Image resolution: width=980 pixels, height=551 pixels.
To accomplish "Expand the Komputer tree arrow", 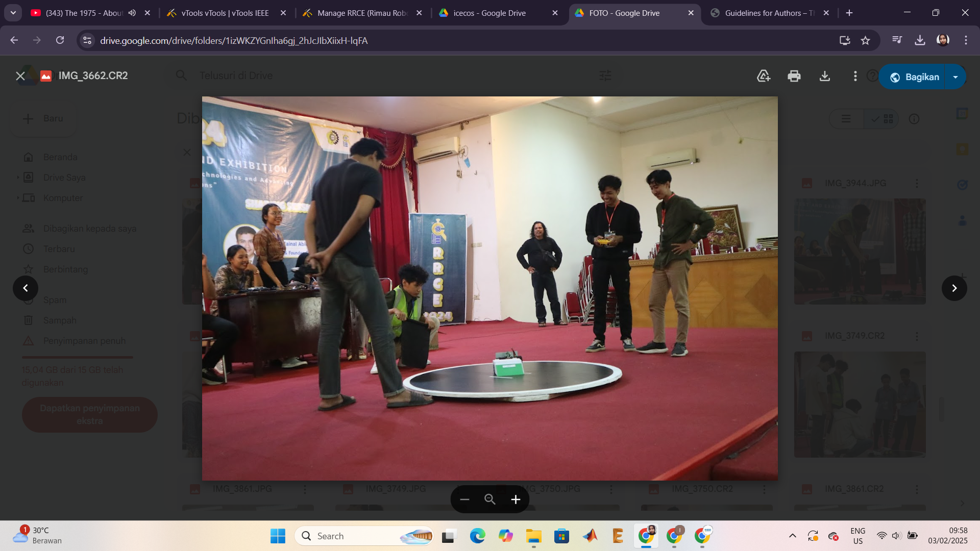I will pyautogui.click(x=18, y=198).
